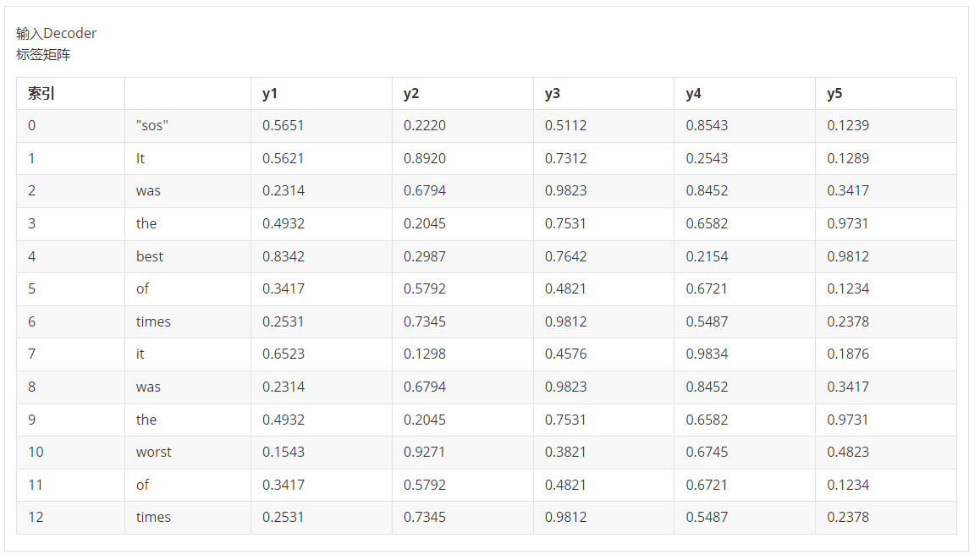980x560 pixels.
Task: Click 0.9823 in the row indexed 8
Action: (x=565, y=387)
